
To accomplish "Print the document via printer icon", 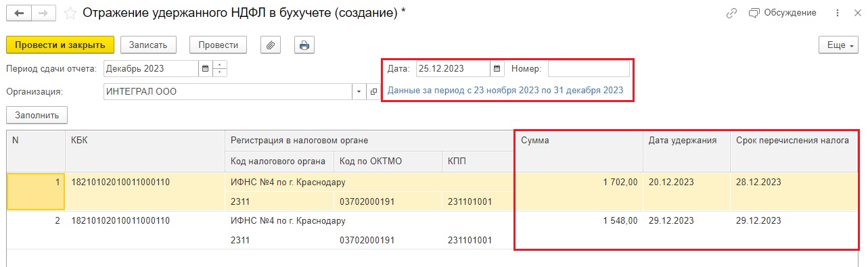I will click(304, 45).
